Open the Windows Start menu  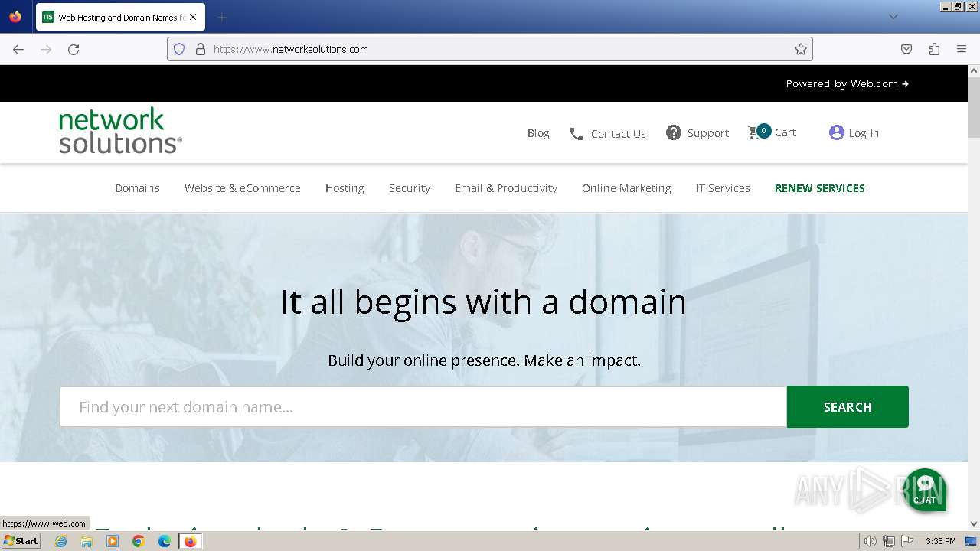(21, 541)
